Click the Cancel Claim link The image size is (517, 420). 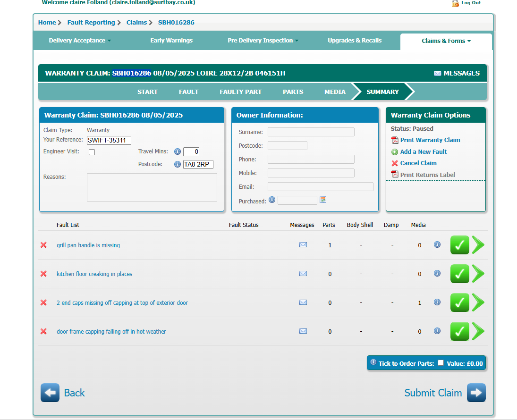(x=418, y=163)
